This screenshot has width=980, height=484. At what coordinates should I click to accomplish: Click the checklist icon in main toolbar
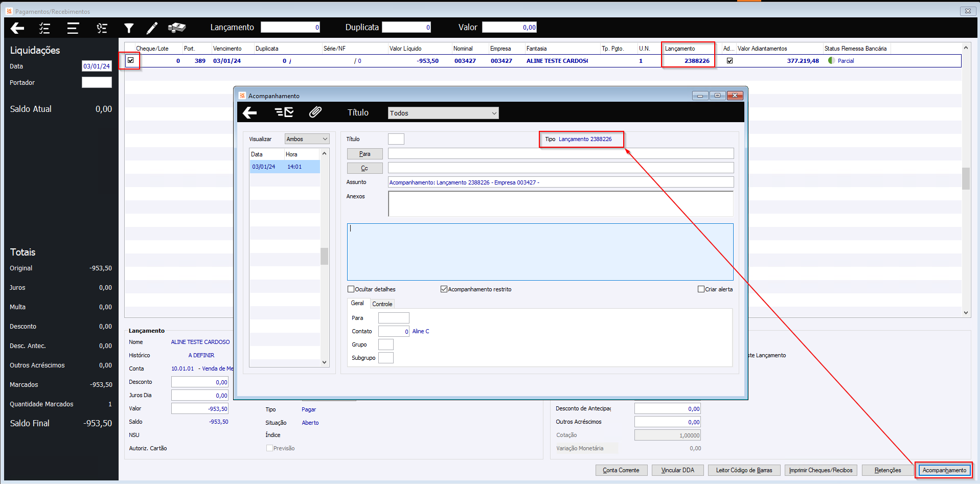pyautogui.click(x=44, y=28)
